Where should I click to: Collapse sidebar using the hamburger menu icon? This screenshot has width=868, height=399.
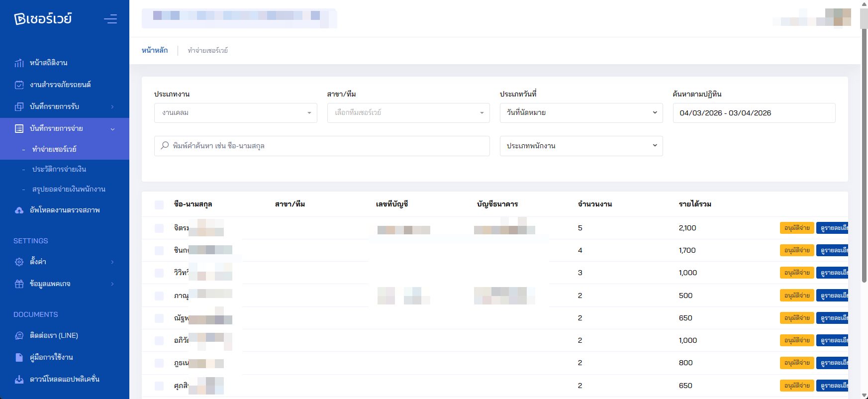[110, 19]
